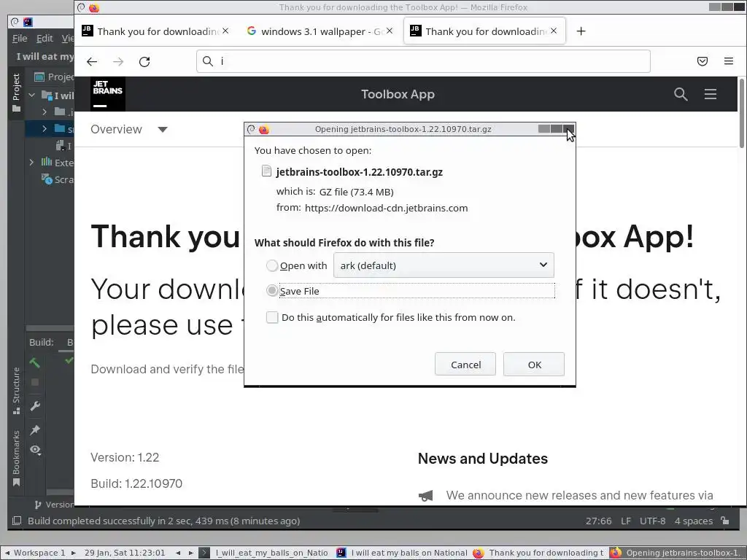
Task: Check Do this automatically for files option
Action: point(272,318)
